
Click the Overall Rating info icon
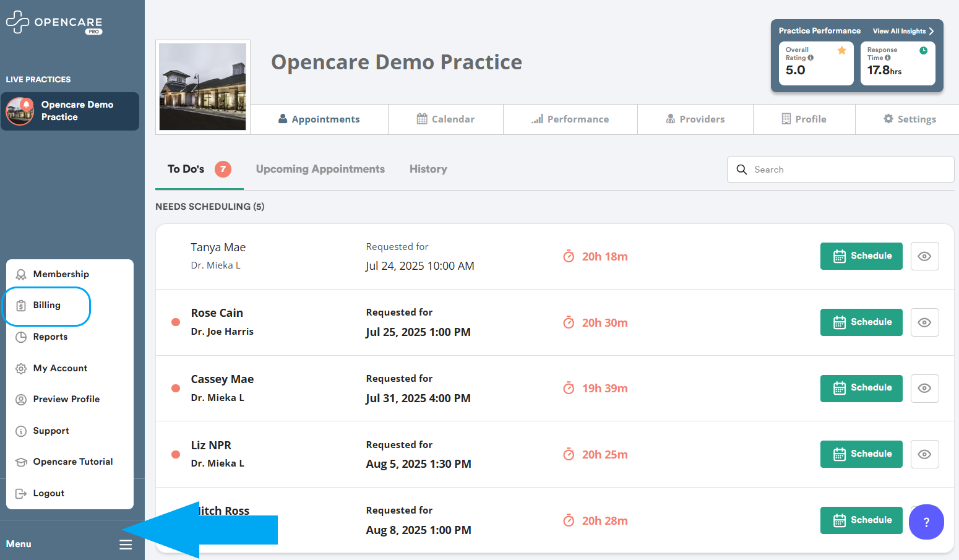[811, 58]
